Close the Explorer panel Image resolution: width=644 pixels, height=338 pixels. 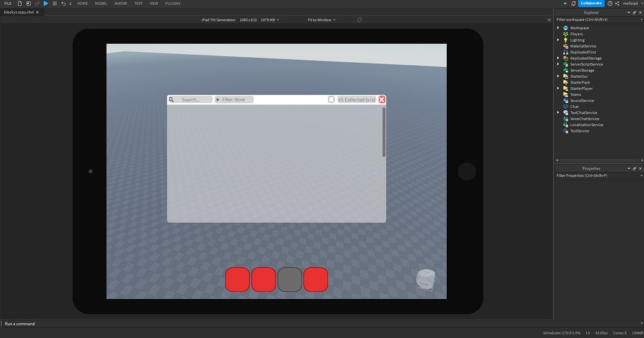pos(640,12)
